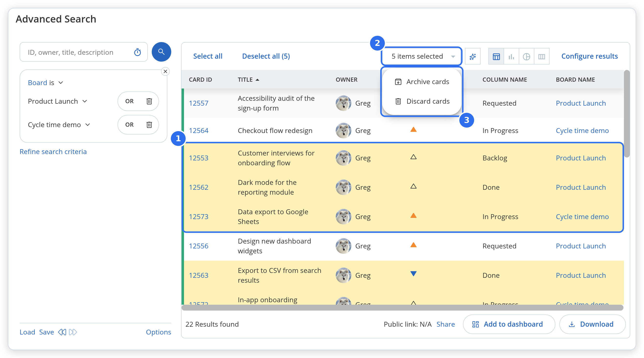The image size is (644, 358).
Task: Click the OWNER column header
Action: pos(346,80)
